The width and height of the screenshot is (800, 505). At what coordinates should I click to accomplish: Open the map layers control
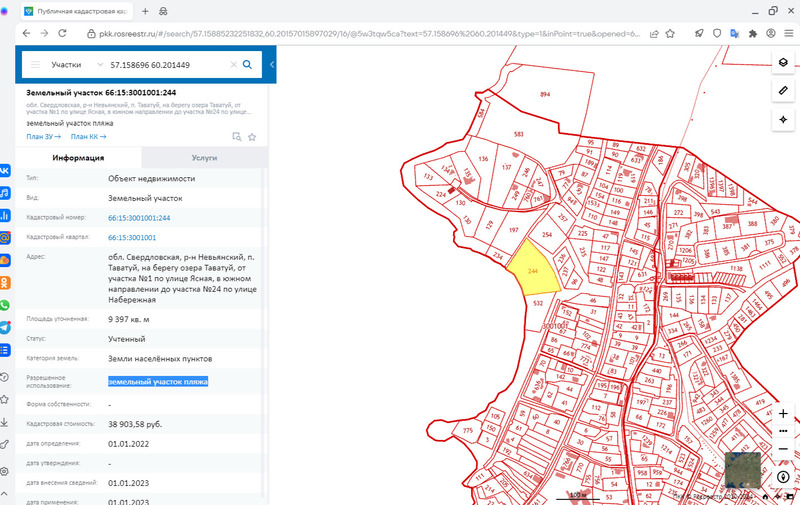[783, 62]
